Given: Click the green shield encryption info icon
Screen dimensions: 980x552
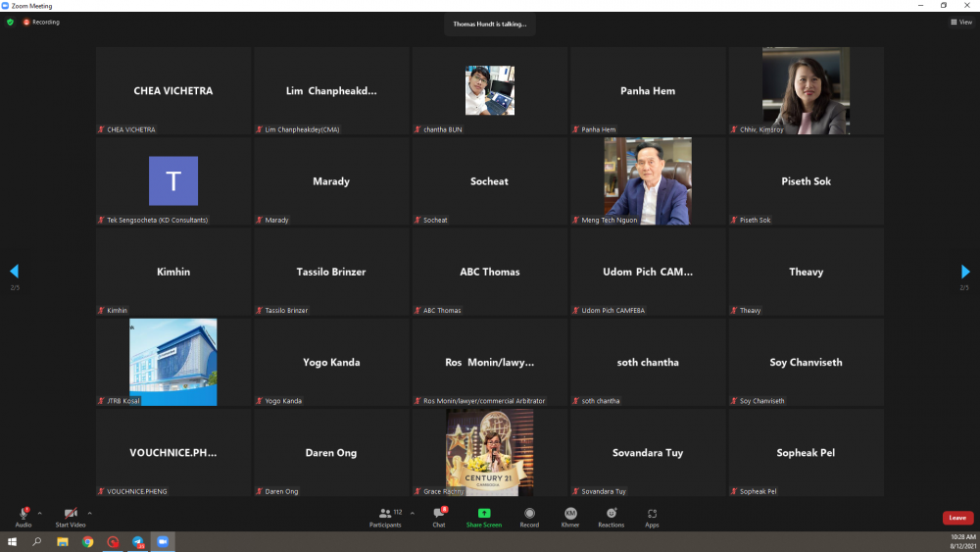Looking at the screenshot, I should point(10,22).
